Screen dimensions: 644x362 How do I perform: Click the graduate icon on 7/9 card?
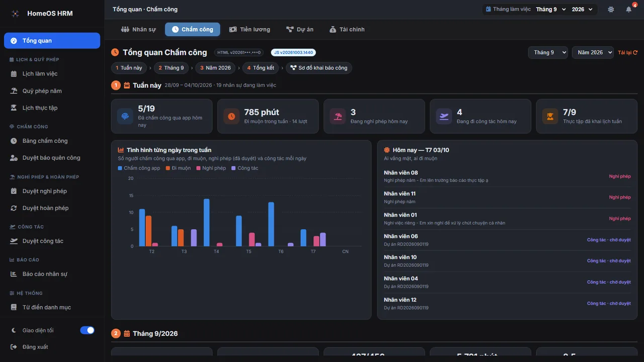click(550, 116)
